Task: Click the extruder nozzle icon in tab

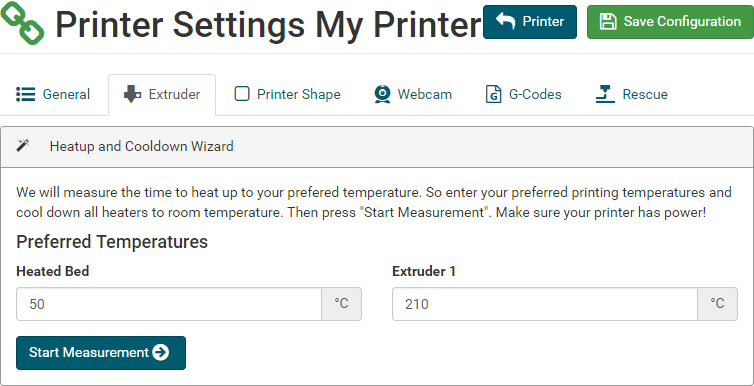Action: (x=132, y=94)
